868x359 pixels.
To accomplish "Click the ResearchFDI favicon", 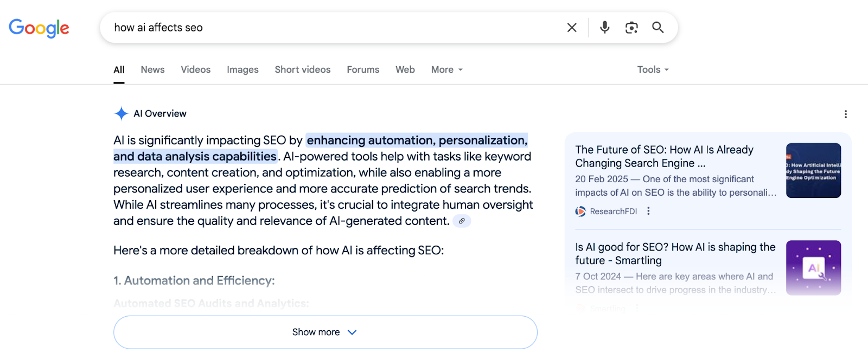I will (580, 211).
